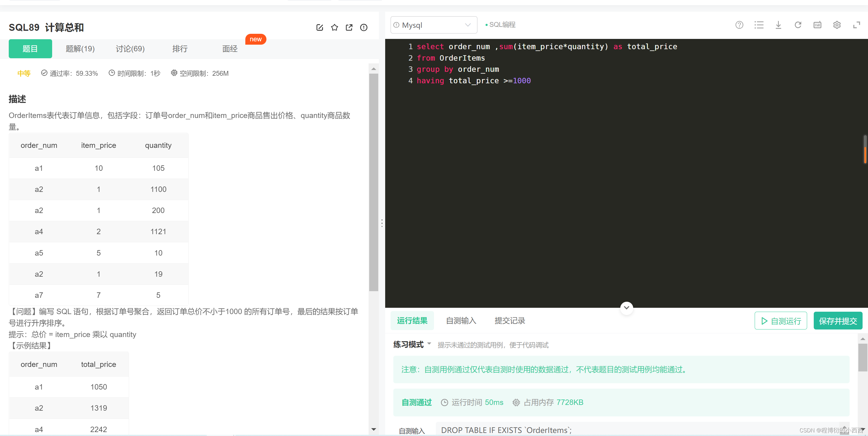Open the 排行 tab
Screen dimensions: 868x436
(x=180, y=49)
